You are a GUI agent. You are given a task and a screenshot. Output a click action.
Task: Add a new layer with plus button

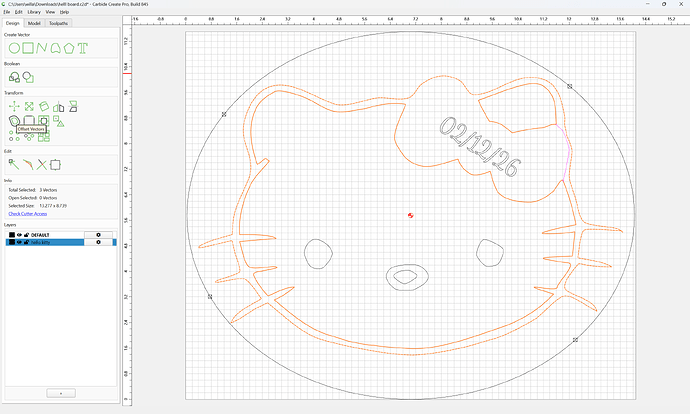coord(61,393)
